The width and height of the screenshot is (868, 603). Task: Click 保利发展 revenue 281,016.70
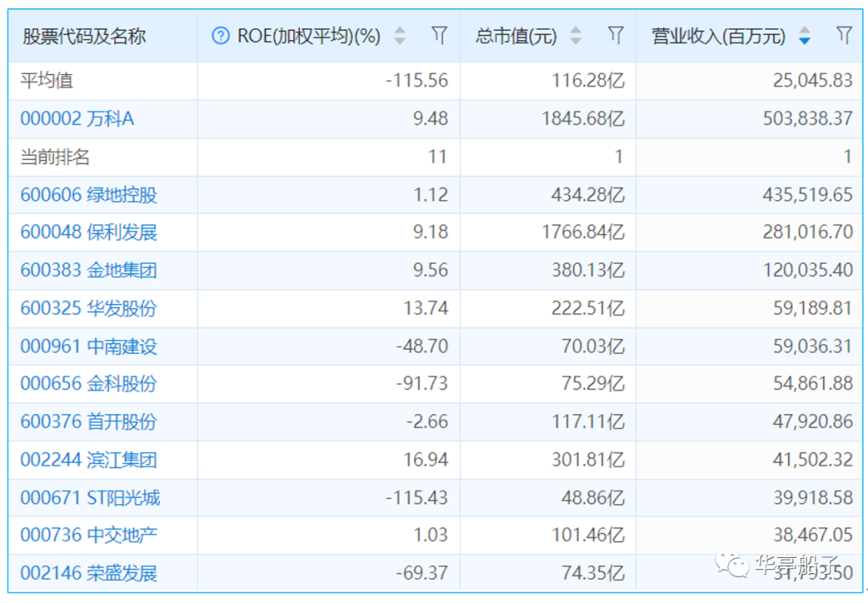808,232
